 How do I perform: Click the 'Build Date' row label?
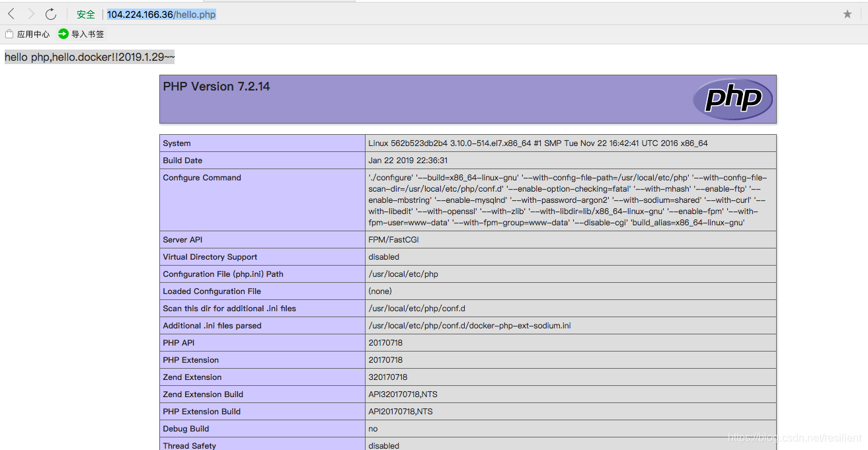point(182,161)
